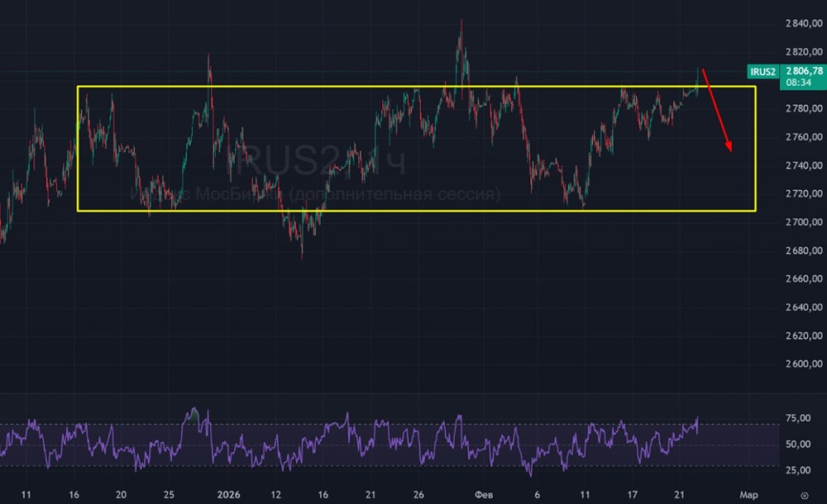Open time axis settings icon at bottom-right
The height and width of the screenshot is (504, 827).
[805, 496]
